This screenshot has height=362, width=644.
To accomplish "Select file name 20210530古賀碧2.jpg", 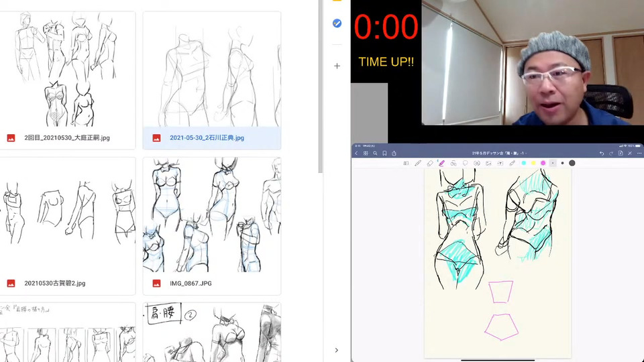I will (55, 283).
